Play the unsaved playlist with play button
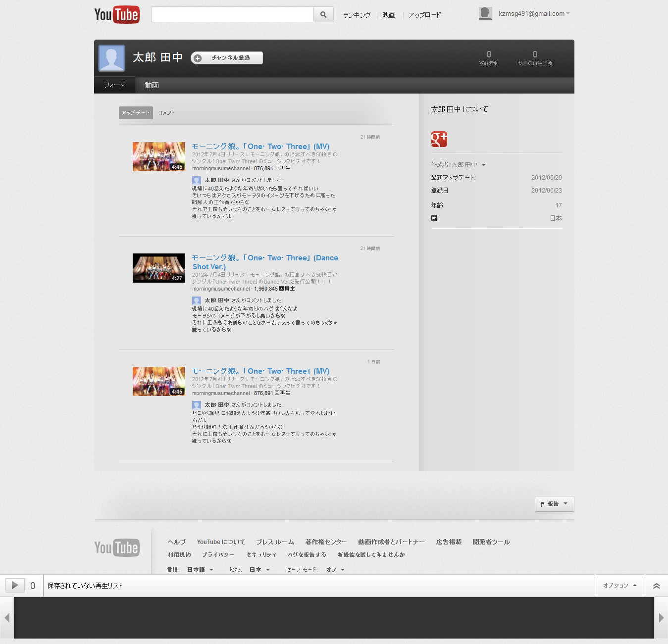 tap(15, 585)
